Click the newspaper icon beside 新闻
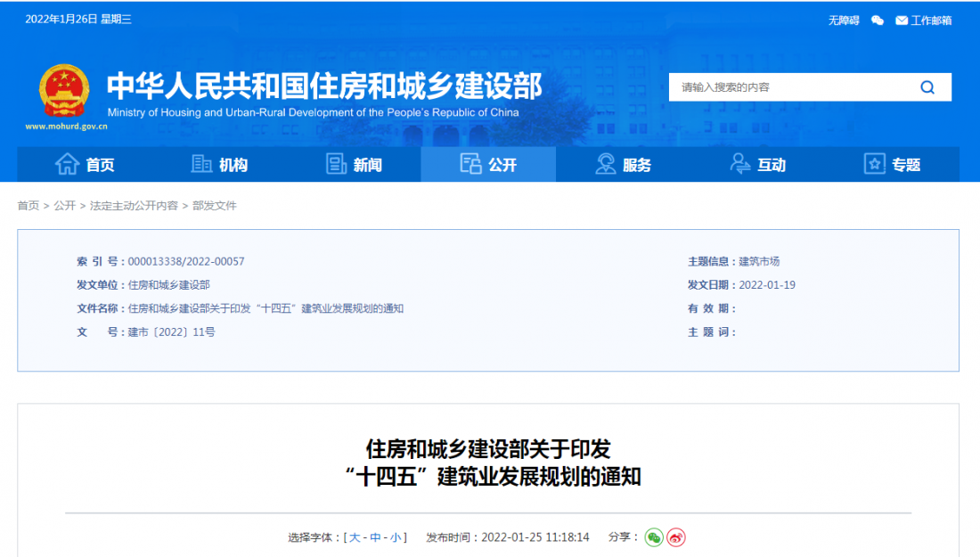 pyautogui.click(x=336, y=164)
